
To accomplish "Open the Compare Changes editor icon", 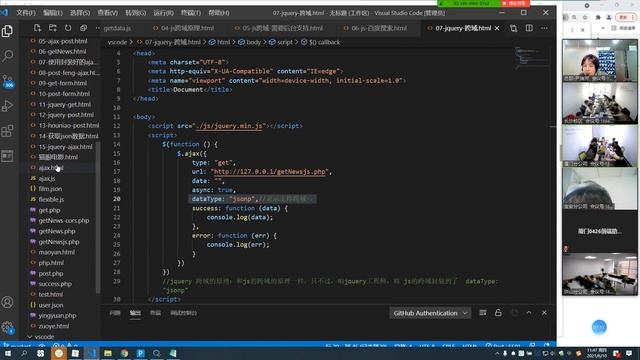I will pyautogui.click(x=513, y=28).
